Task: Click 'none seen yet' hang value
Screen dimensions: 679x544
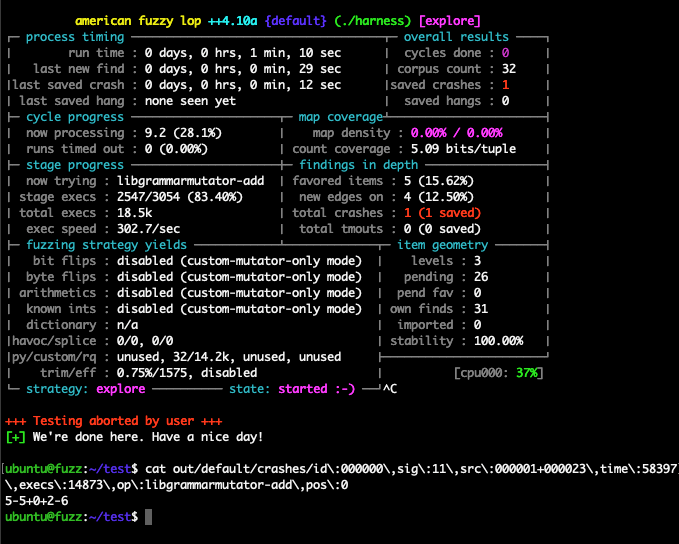Action: click(190, 101)
